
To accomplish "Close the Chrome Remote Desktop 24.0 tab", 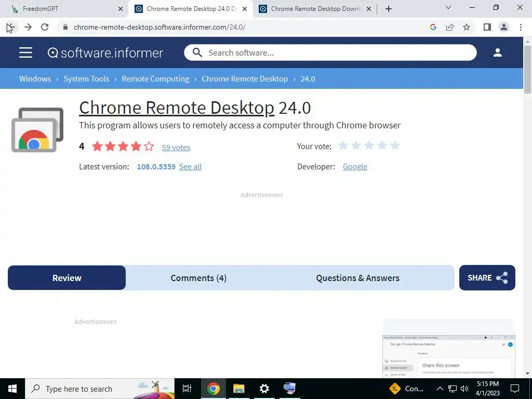I will 245,9.
